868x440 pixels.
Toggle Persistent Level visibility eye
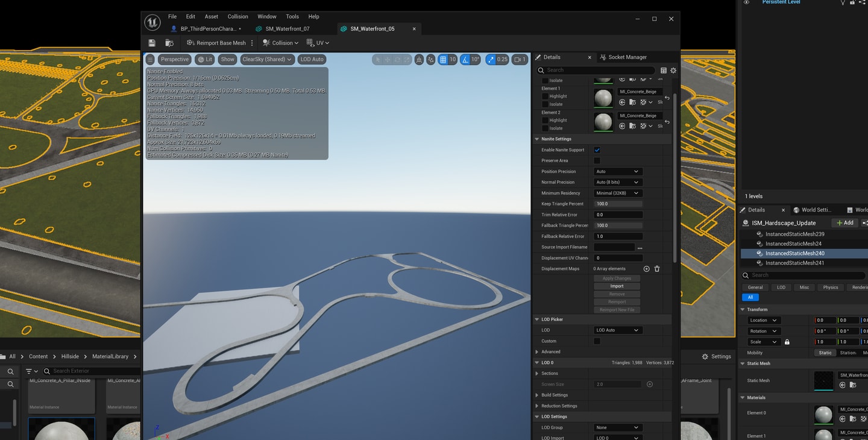pyautogui.click(x=746, y=2)
